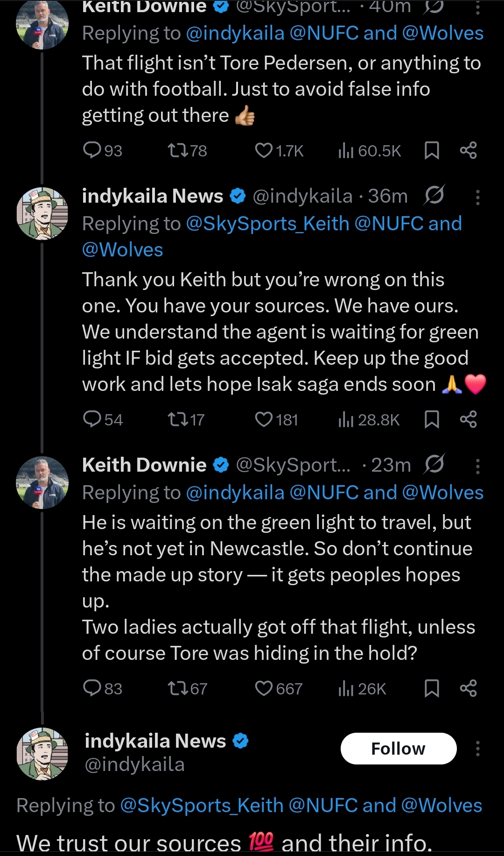This screenshot has height=856, width=504.
Task: Open indykaila News profile picture at 36m tweet
Action: tap(42, 213)
